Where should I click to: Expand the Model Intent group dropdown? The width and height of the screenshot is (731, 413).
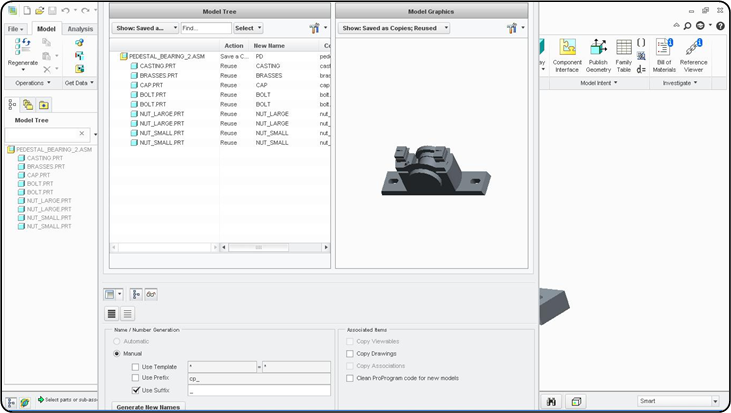[599, 83]
